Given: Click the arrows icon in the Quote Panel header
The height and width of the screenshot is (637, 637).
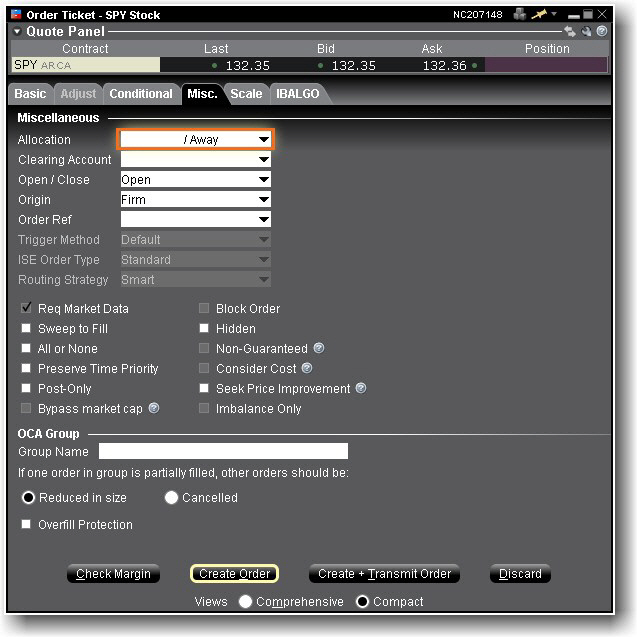Looking at the screenshot, I should [x=570, y=31].
